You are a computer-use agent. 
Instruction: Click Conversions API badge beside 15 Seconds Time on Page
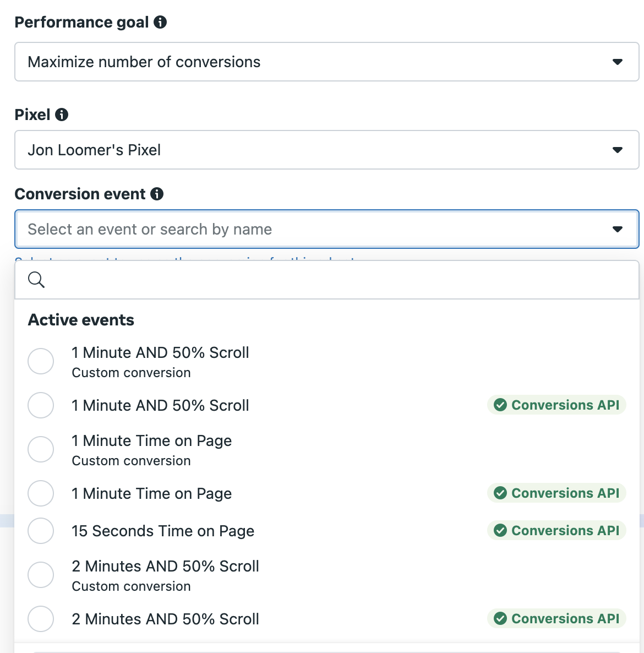[x=556, y=531]
